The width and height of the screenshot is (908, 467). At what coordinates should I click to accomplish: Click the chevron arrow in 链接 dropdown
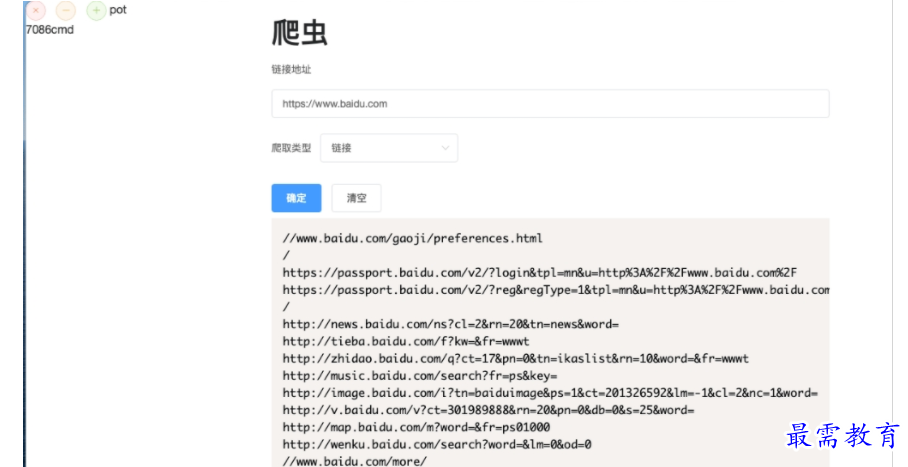coord(445,148)
